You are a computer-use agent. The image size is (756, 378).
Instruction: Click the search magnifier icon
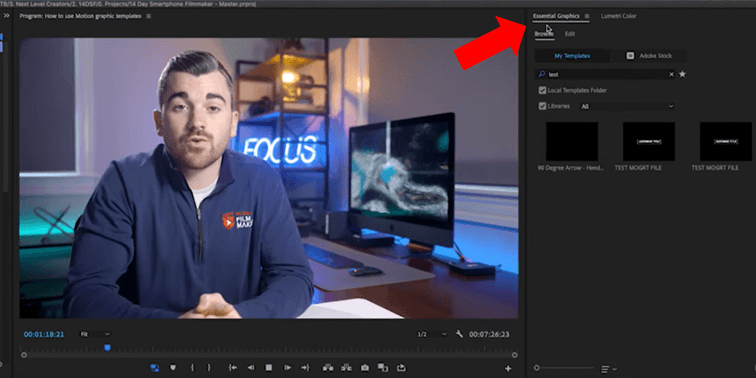(x=541, y=74)
